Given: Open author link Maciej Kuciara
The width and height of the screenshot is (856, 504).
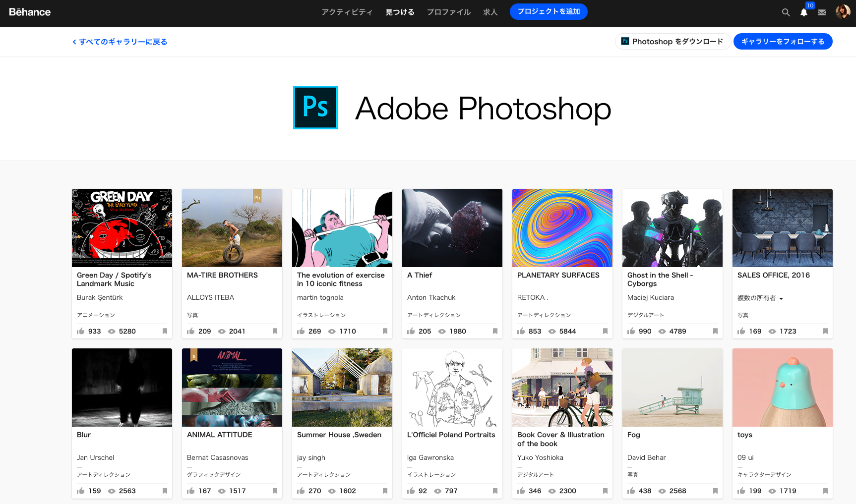Looking at the screenshot, I should click(x=651, y=297).
